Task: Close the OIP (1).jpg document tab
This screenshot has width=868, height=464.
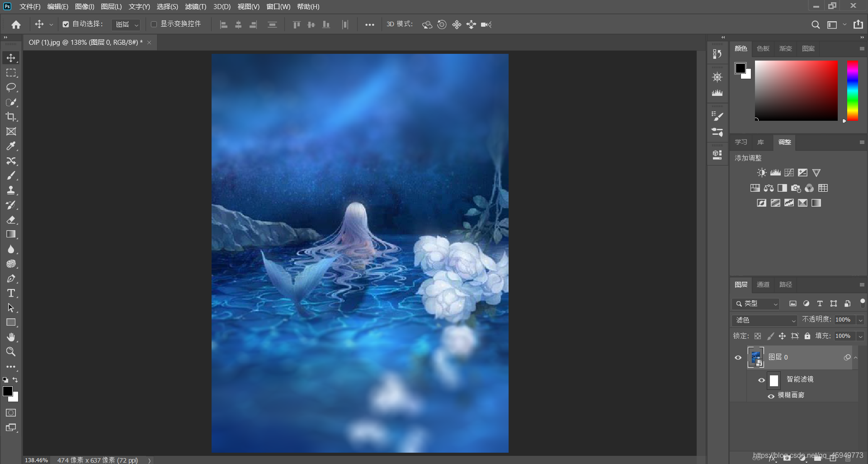Action: (149, 43)
